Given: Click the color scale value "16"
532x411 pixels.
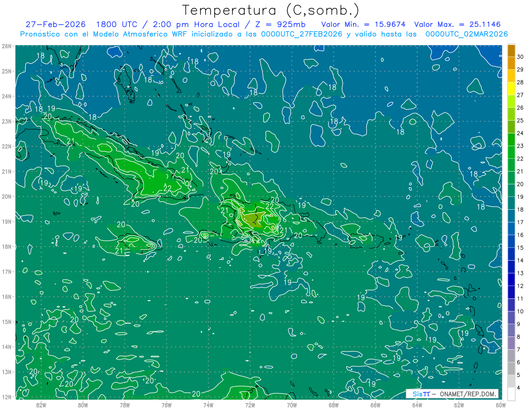Looking at the screenshot, I should 520,235.
